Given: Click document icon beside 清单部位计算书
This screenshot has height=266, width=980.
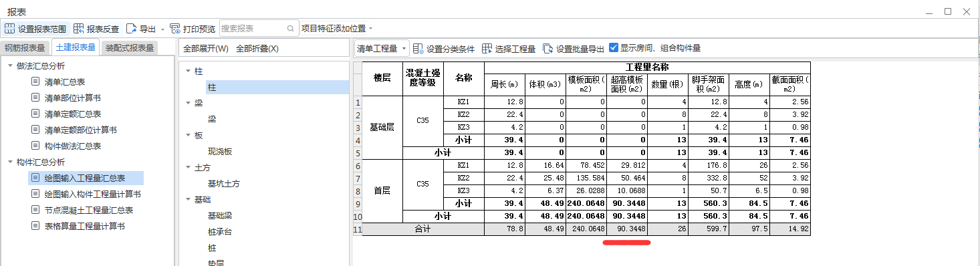Looking at the screenshot, I should pos(35,98).
